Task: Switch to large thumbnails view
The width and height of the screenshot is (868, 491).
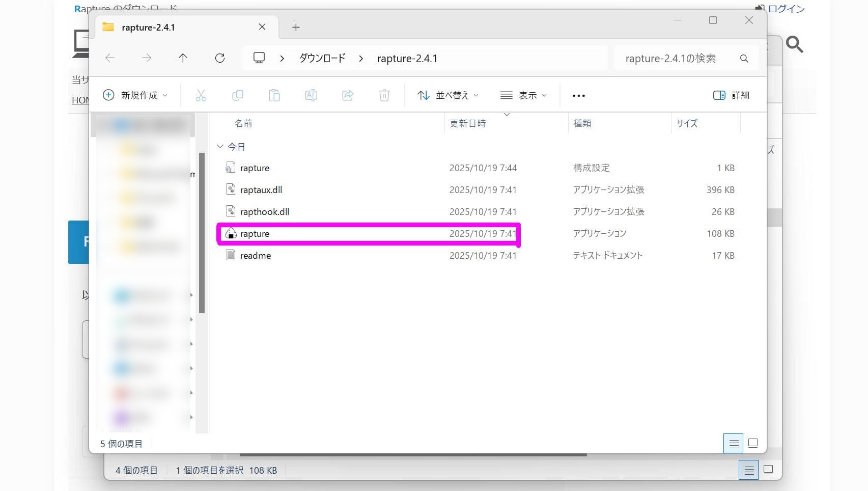Action: (753, 443)
